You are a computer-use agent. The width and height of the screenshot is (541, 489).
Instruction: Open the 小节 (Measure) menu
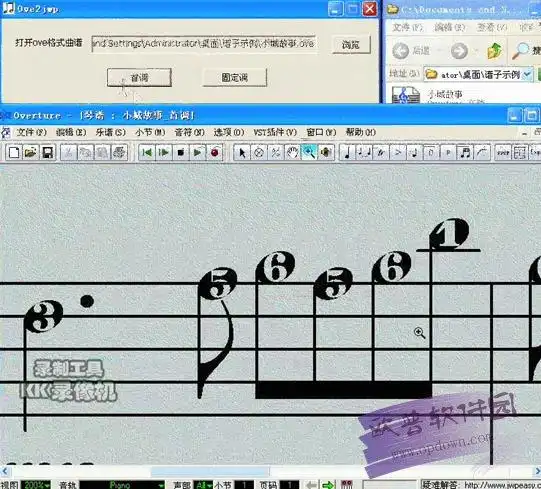[x=150, y=133]
